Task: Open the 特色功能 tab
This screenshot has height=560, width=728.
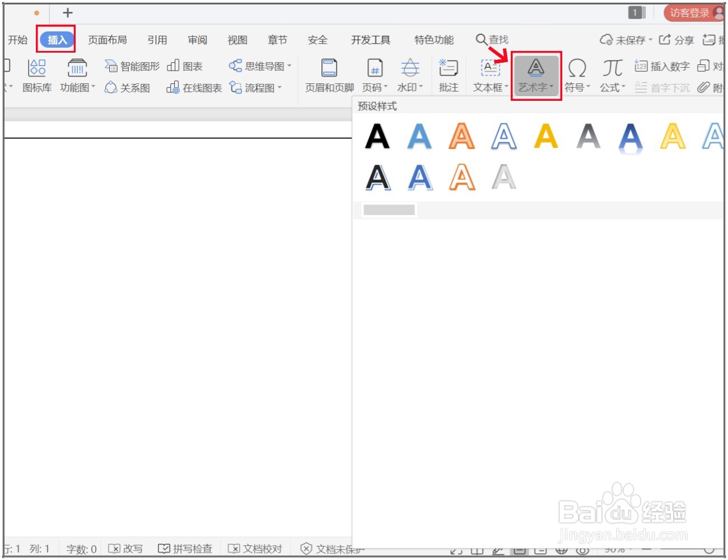Action: coord(434,40)
